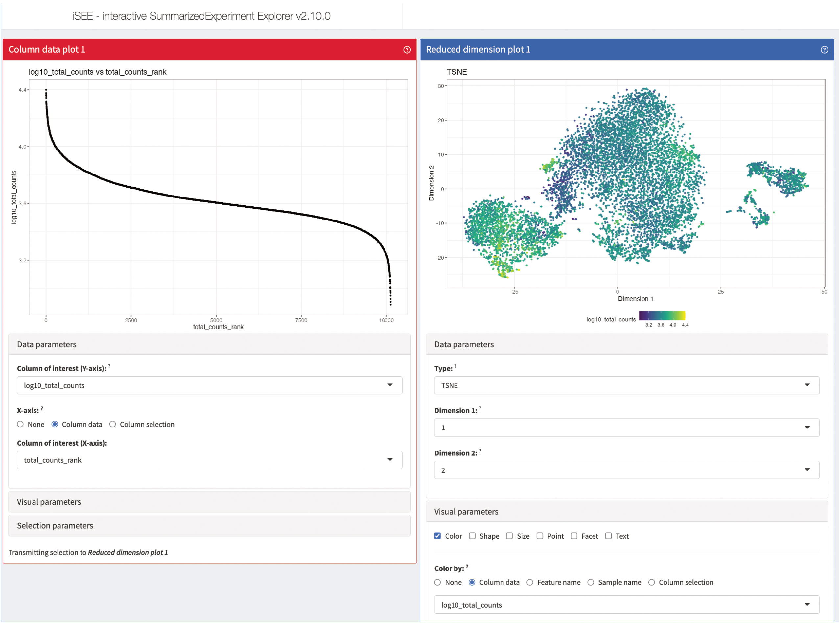Click the 'TSNE' plot title
Image resolution: width=840 pixels, height=625 pixels.
457,72
